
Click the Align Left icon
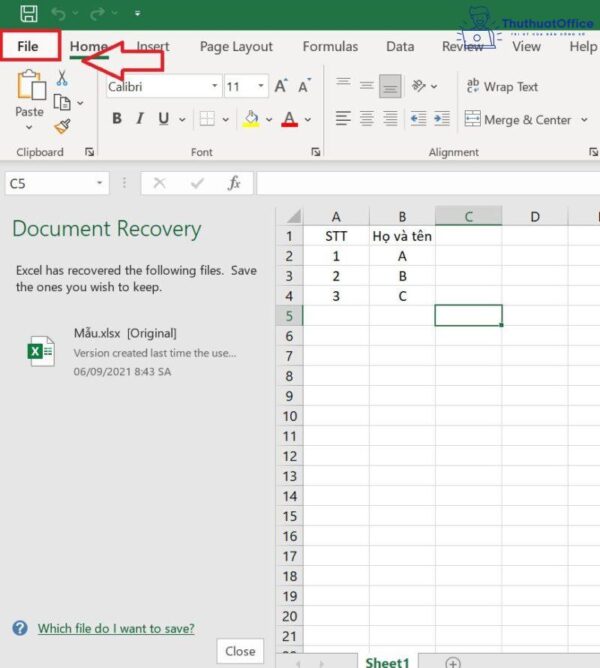(343, 118)
